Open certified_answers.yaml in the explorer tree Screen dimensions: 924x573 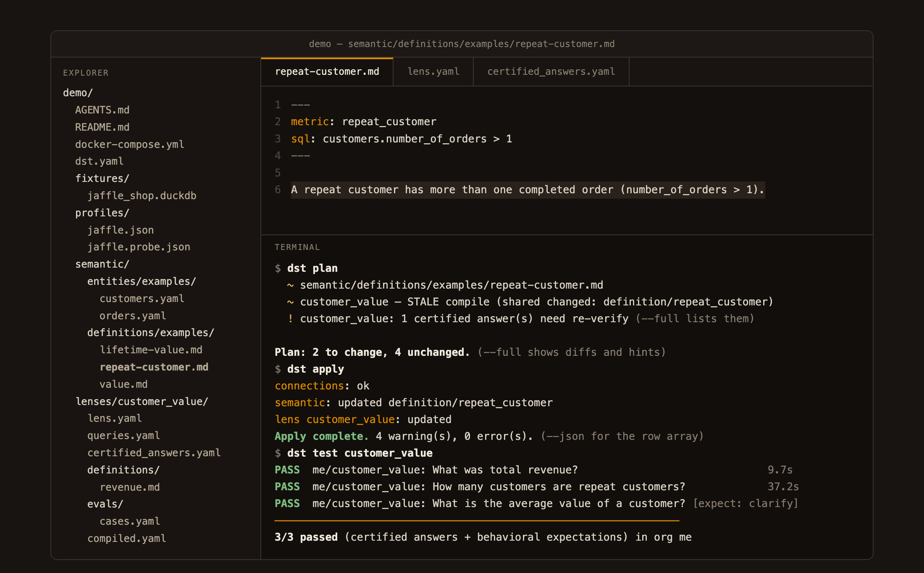[x=154, y=453]
